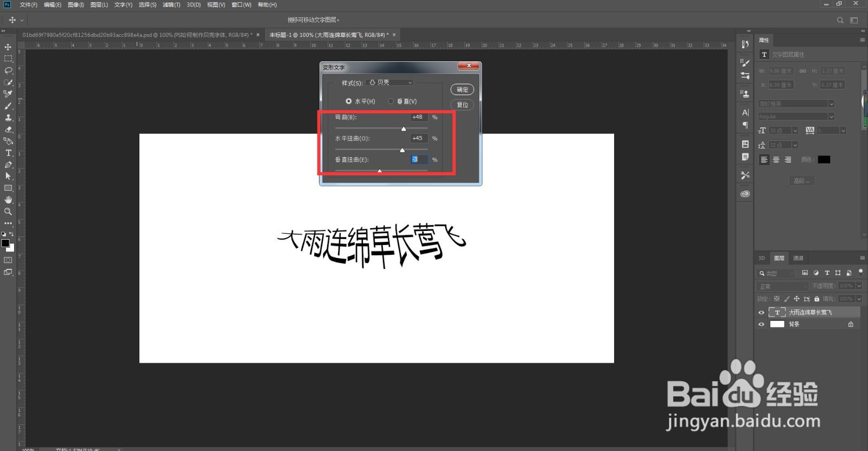This screenshot has width=868, height=451.
Task: Filter layers by pixel image icon
Action: point(805,273)
